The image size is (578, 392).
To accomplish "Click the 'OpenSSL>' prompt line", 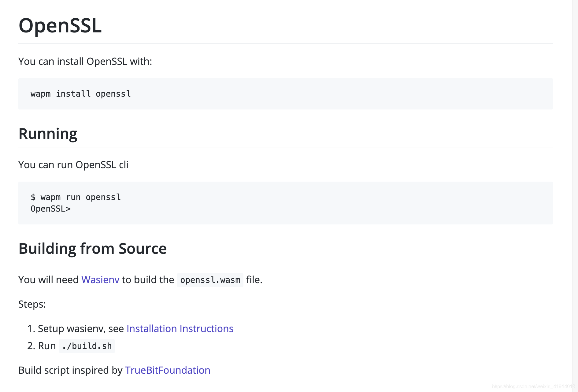I will click(51, 209).
